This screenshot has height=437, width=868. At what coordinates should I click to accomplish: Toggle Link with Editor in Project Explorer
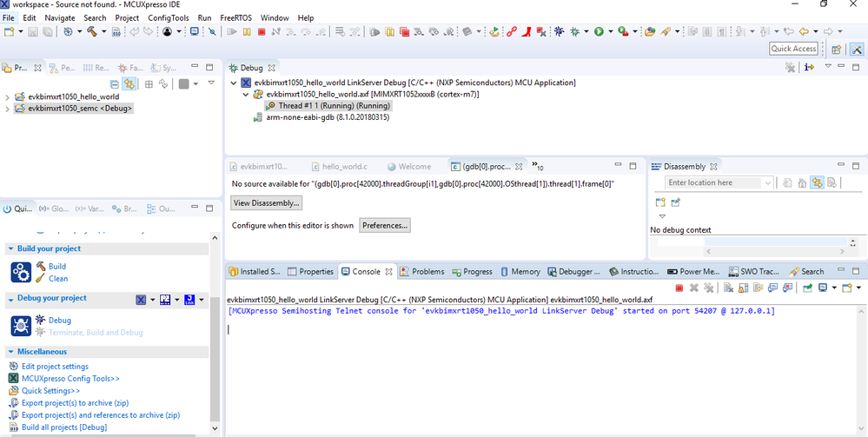pyautogui.click(x=129, y=84)
